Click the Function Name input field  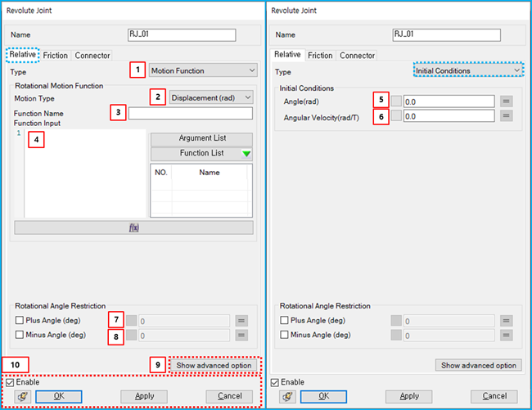coord(191,113)
